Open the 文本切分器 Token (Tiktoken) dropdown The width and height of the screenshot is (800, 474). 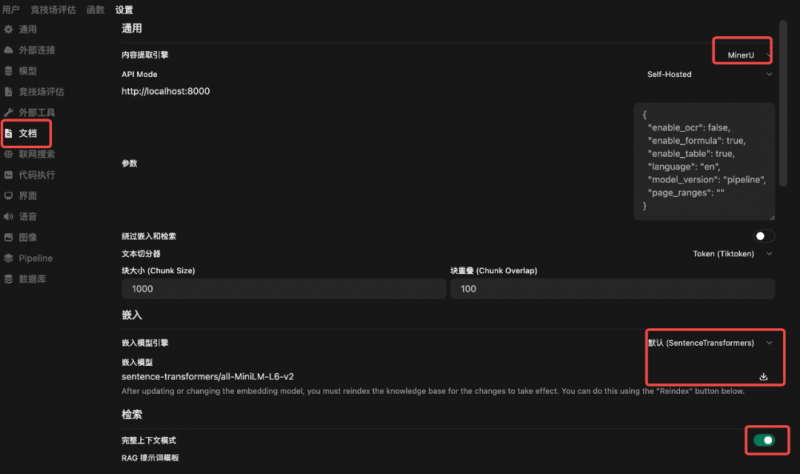point(732,254)
